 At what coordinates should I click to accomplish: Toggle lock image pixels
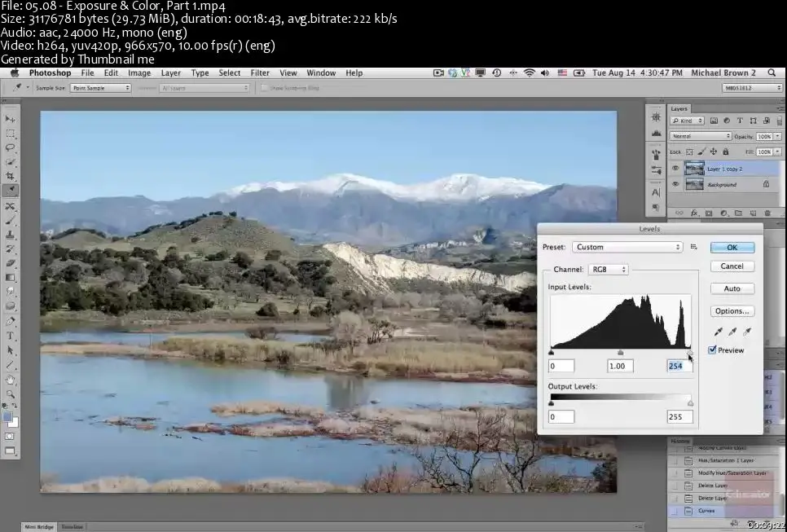tap(701, 152)
